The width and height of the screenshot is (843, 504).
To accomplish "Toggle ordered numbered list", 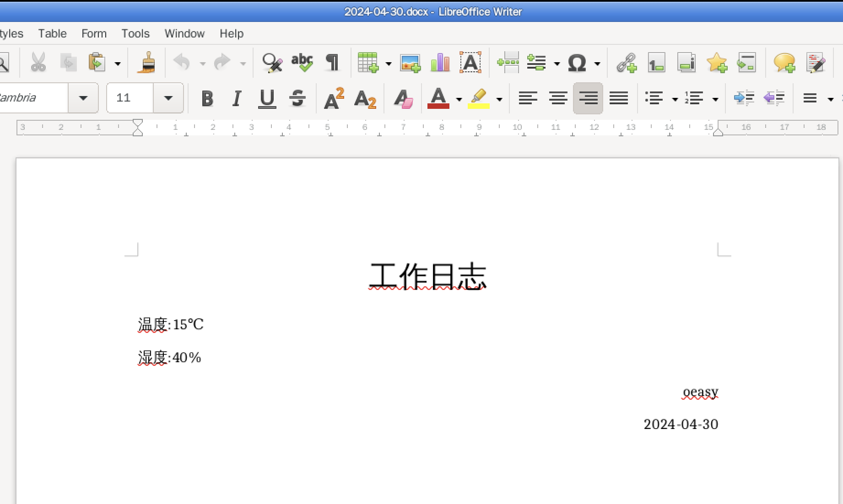I will pyautogui.click(x=694, y=98).
